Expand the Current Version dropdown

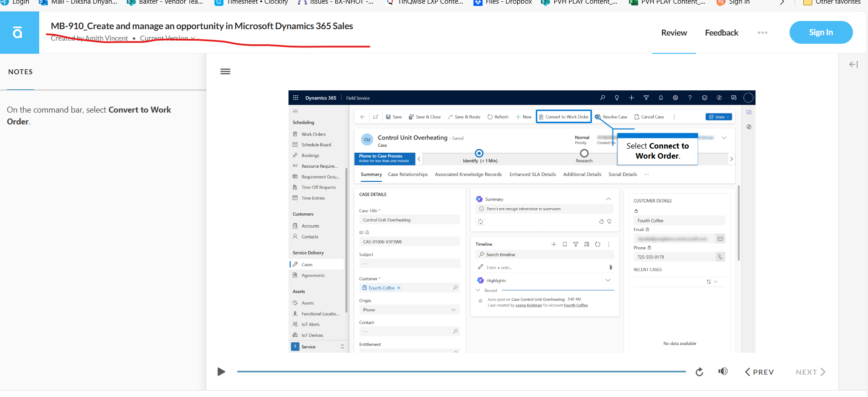point(167,38)
